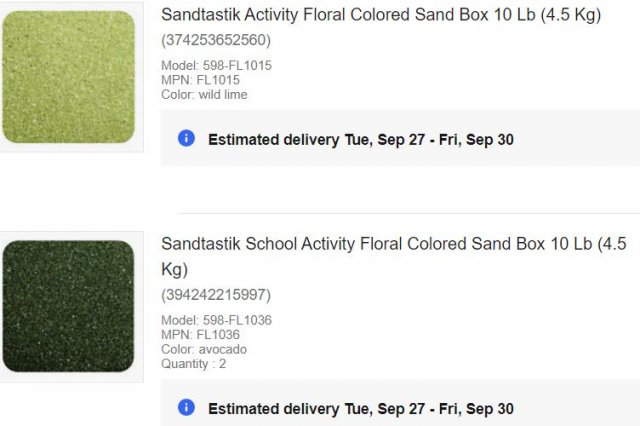Click the Quantity : 2 line
This screenshot has height=426, width=640.
193,364
